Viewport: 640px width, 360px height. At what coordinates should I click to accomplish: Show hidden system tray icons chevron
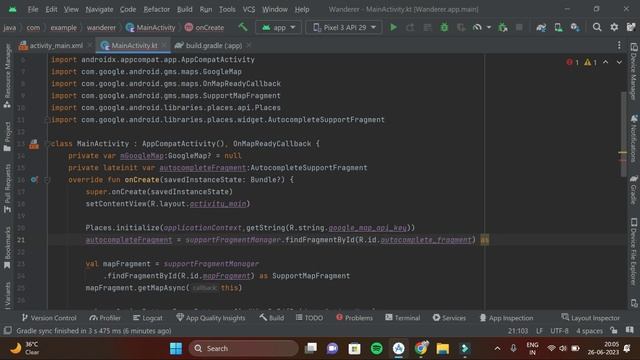[497, 348]
